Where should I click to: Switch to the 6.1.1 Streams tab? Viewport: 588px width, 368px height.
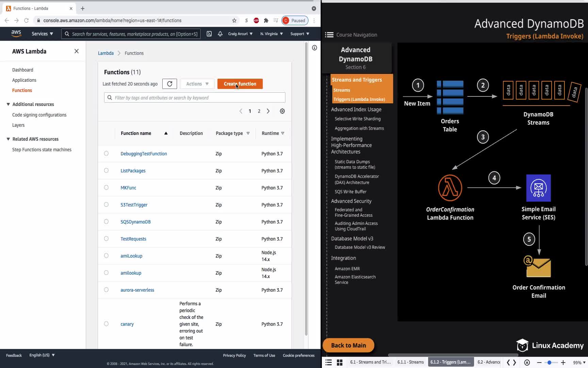pos(410,362)
